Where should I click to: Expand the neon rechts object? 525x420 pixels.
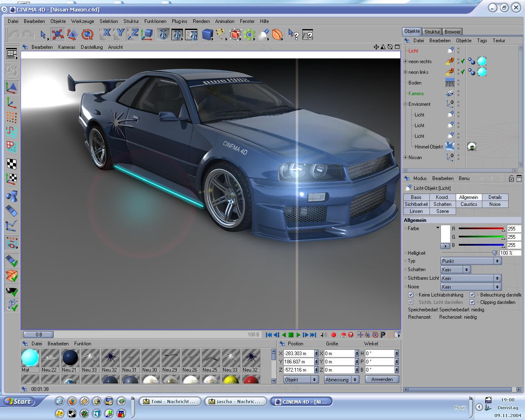(x=406, y=62)
